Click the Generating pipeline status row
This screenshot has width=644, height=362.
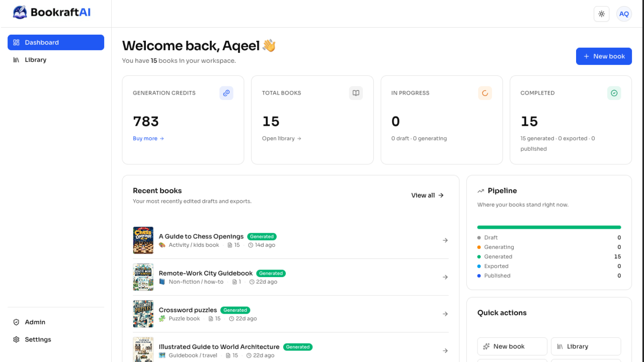549,247
